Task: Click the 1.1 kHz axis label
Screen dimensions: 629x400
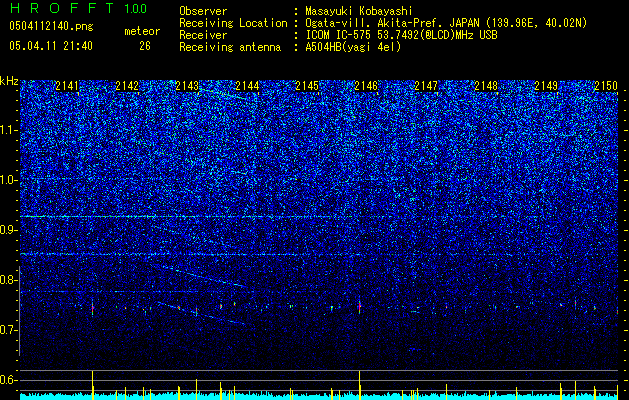Action: pyautogui.click(x=9, y=130)
